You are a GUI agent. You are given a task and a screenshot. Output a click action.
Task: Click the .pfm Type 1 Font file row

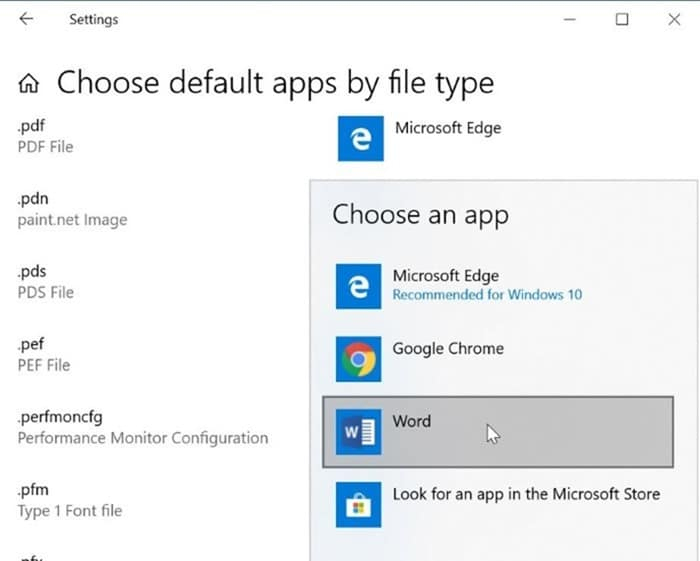point(70,501)
